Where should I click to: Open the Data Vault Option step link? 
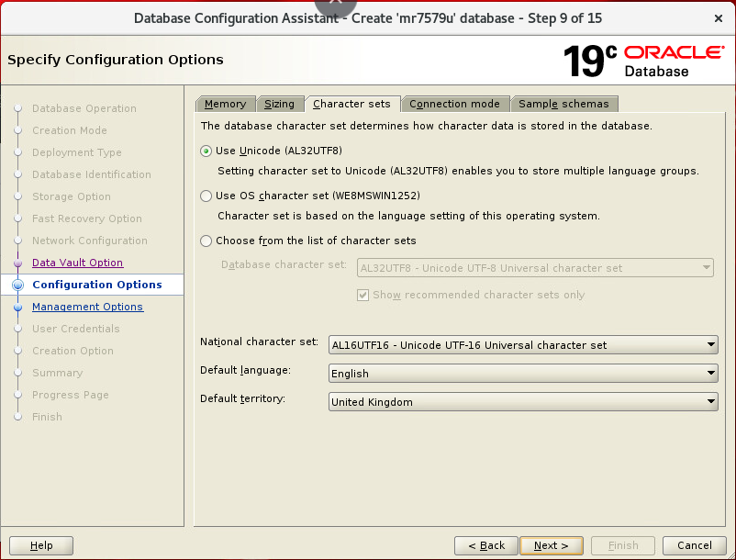[x=77, y=263]
